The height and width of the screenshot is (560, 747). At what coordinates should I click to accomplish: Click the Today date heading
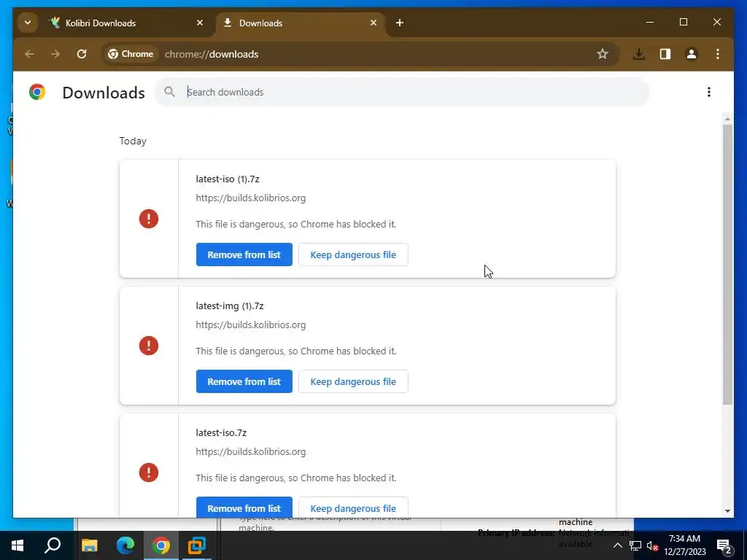(x=133, y=141)
